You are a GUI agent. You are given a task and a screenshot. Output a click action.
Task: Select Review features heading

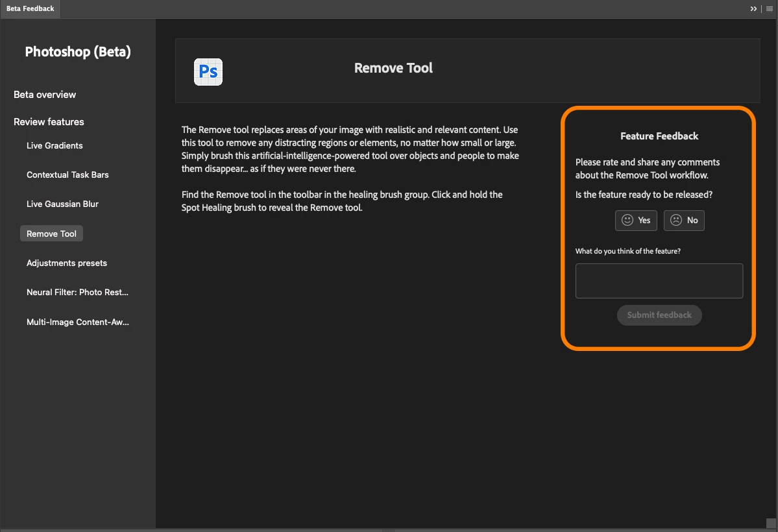[x=49, y=121]
